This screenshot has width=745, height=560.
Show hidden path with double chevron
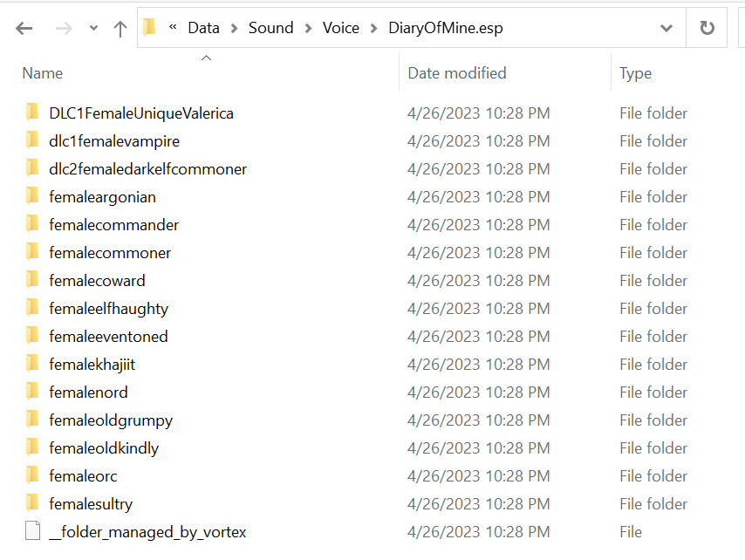tap(173, 27)
